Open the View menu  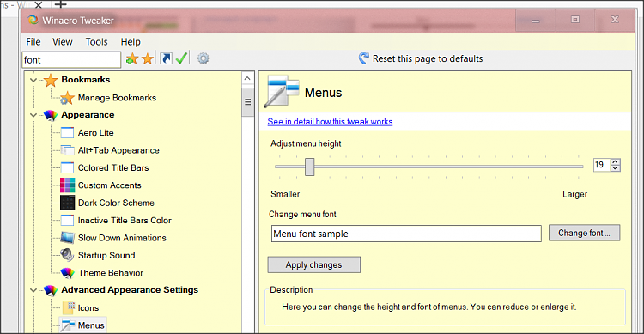coord(63,42)
